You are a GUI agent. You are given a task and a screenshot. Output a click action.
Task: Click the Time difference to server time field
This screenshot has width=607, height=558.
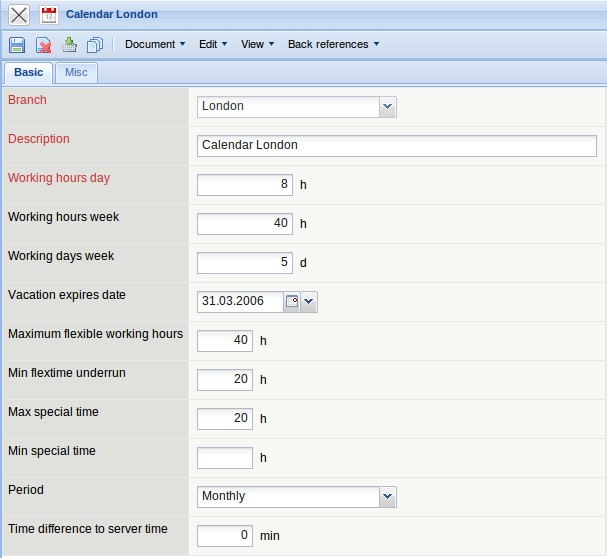[225, 535]
